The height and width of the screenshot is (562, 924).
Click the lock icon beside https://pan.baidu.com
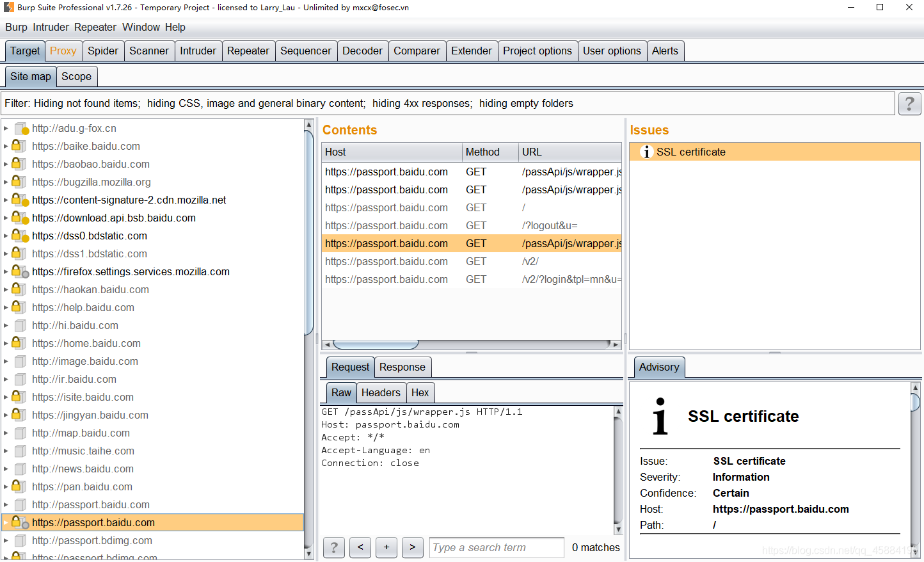[19, 486]
